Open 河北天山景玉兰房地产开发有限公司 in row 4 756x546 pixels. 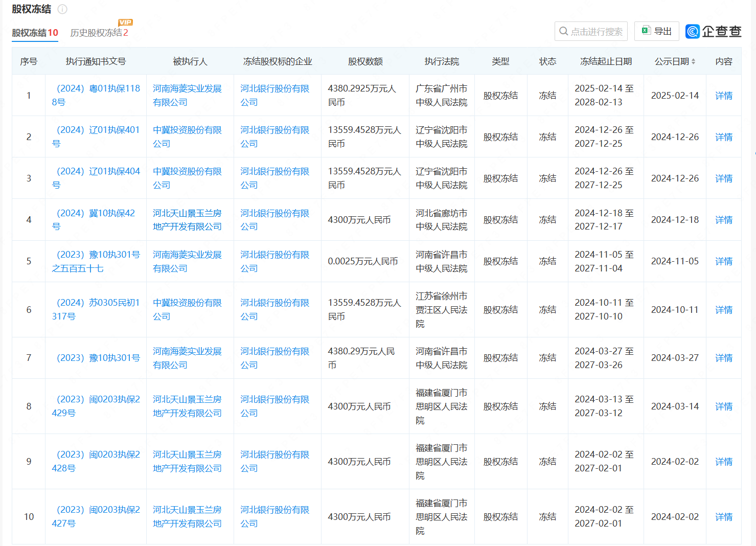click(x=187, y=220)
